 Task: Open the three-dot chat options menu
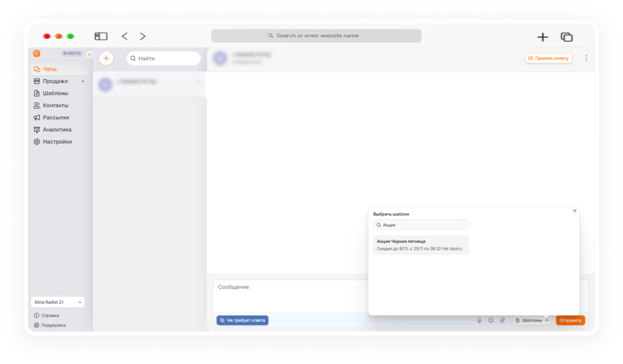(x=586, y=59)
